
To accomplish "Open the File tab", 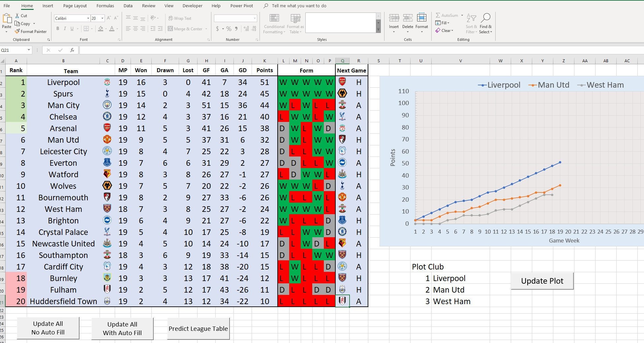I will (7, 6).
